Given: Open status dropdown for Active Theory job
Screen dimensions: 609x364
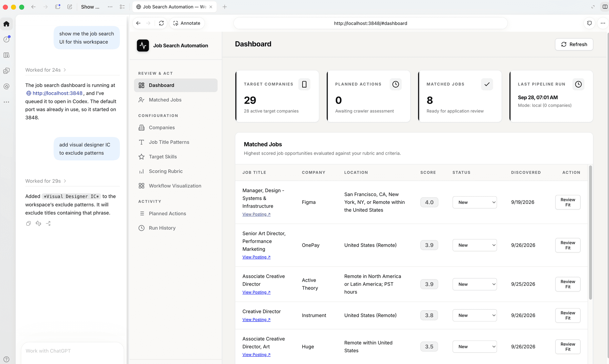Looking at the screenshot, I should 475,284.
